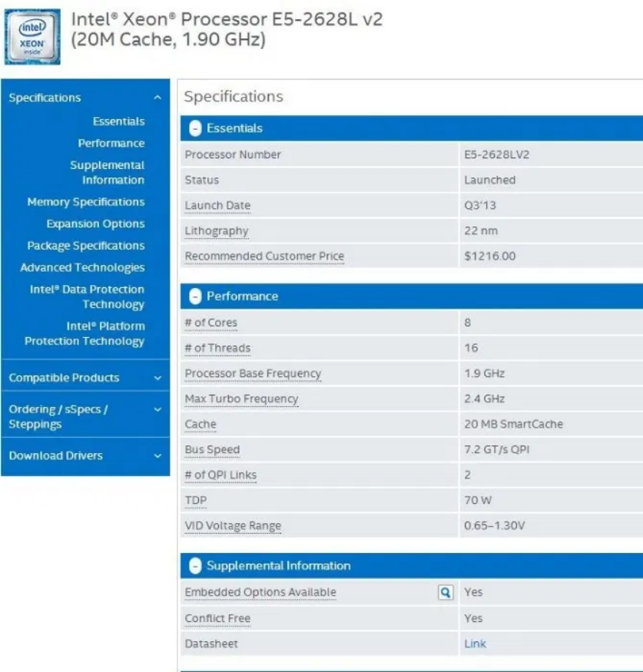
Task: Click the VID Voltage Range label
Action: pos(233,526)
